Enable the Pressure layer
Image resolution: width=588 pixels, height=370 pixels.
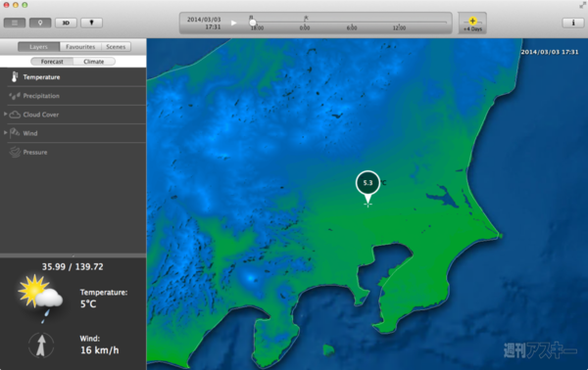pos(73,152)
